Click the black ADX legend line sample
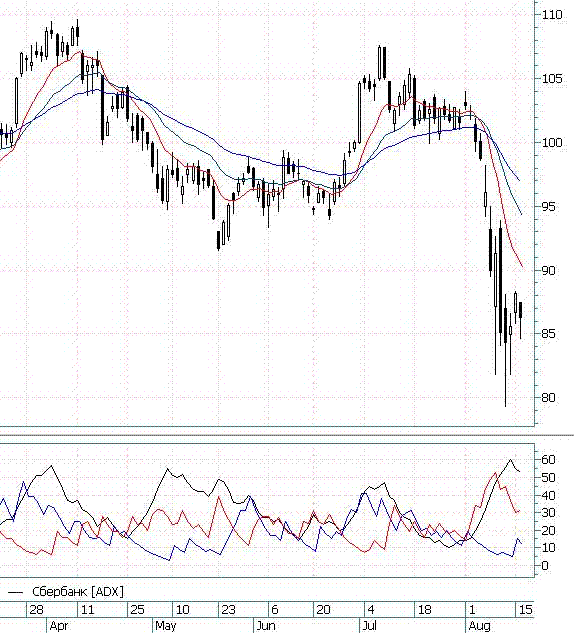The height and width of the screenshot is (633, 574). [x=16, y=593]
